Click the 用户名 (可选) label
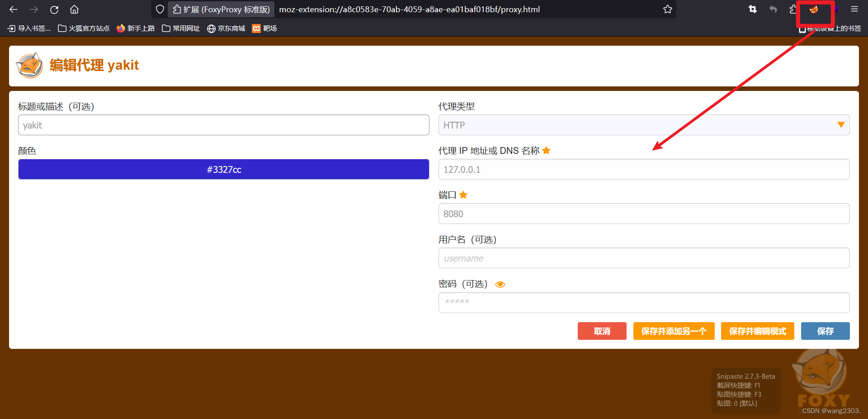The height and width of the screenshot is (419, 868). coord(467,239)
